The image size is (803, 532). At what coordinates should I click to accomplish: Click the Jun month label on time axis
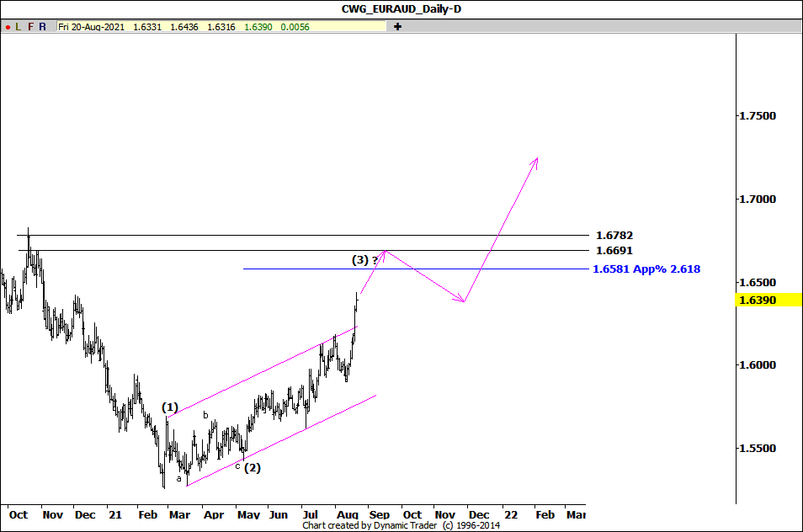coord(278,514)
